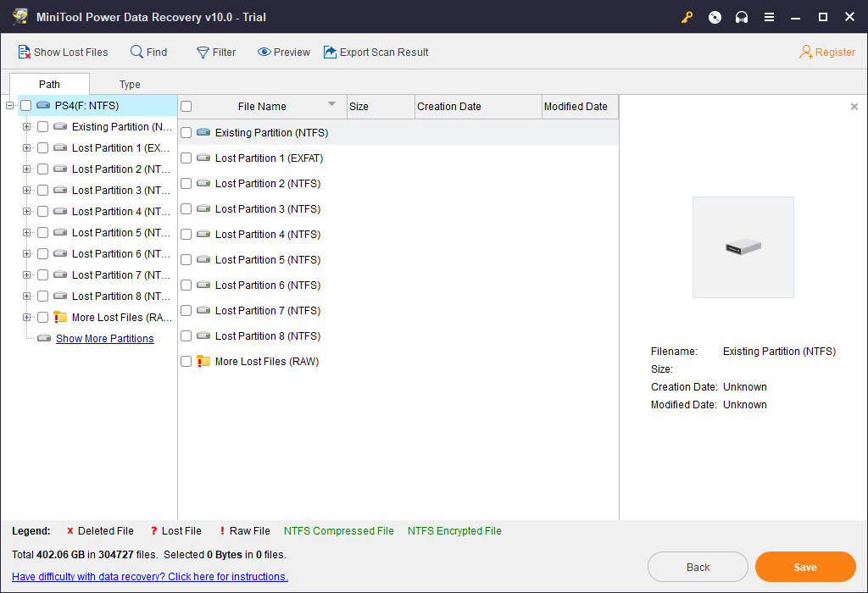Click the key license icon in title bar
The width and height of the screenshot is (868, 593).
687,17
